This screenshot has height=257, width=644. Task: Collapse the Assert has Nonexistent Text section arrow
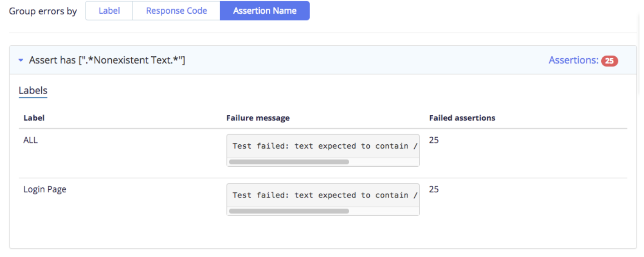click(x=21, y=60)
